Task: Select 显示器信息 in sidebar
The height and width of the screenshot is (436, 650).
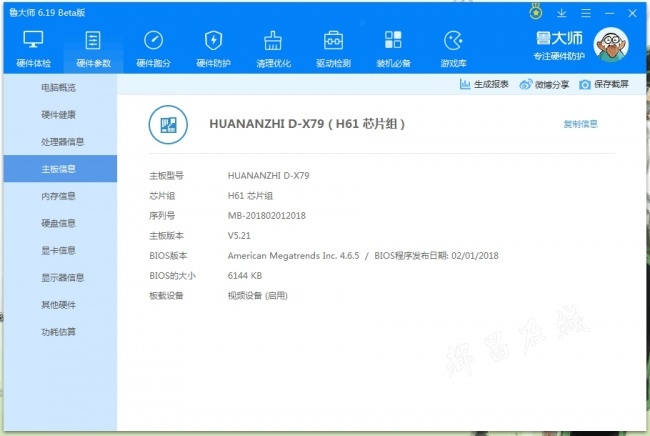Action: tap(63, 277)
